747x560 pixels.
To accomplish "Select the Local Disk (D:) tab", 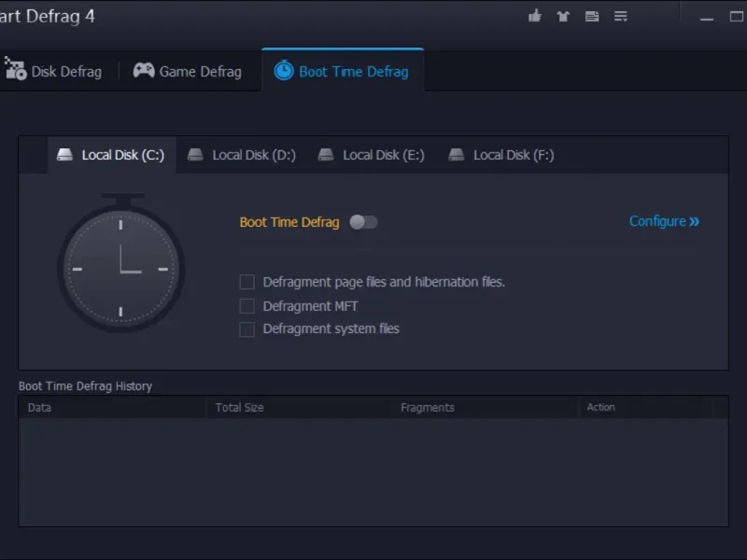I will (x=242, y=155).
